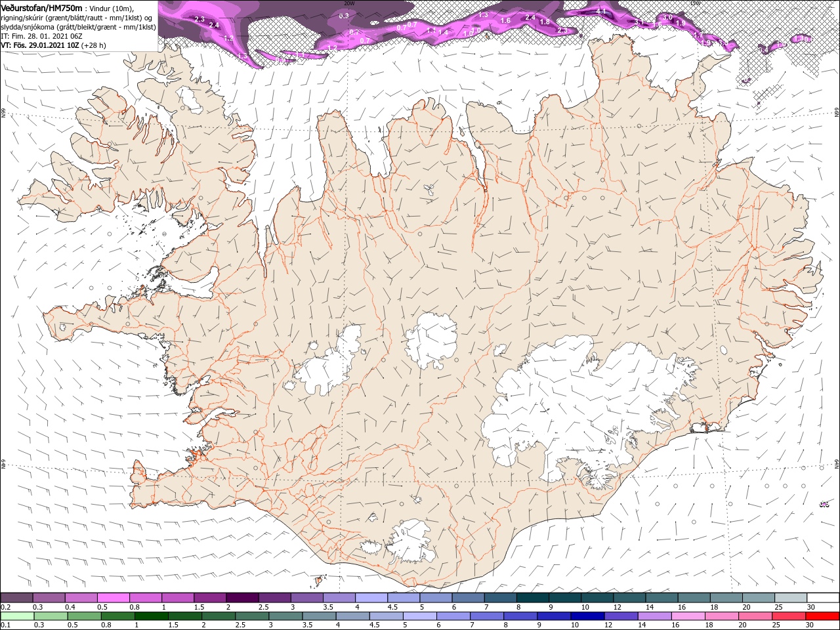Pick the pale grey 25 swatch, upper scale
840x630 pixels.
(791, 598)
